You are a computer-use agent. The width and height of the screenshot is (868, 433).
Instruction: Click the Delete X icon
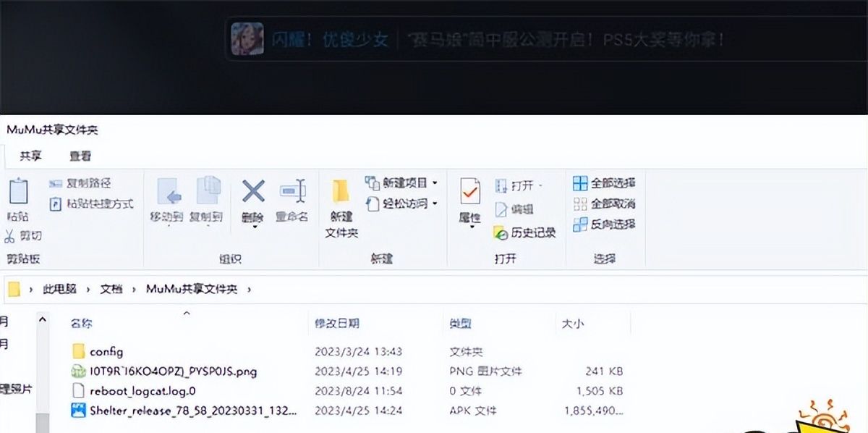point(253,191)
